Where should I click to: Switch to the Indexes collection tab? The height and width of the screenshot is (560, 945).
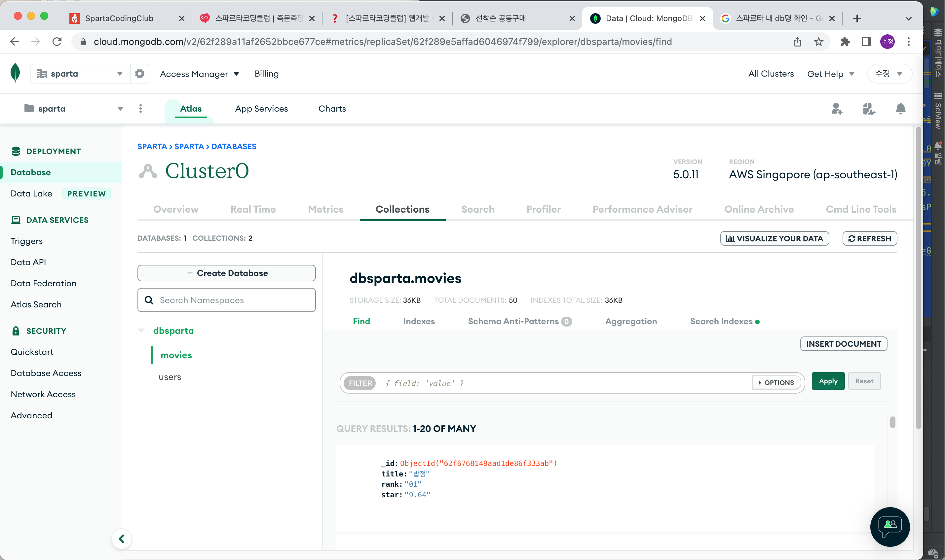419,321
